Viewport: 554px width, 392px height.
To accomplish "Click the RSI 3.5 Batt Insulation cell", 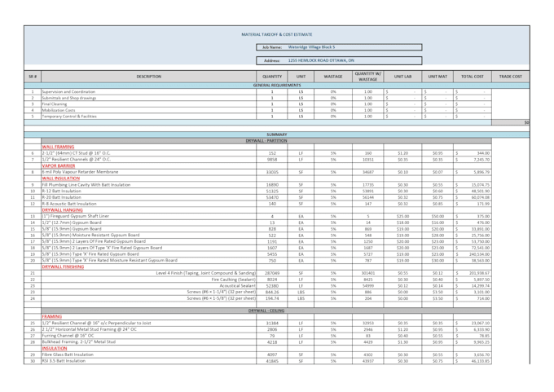I will pyautogui.click(x=149, y=361).
